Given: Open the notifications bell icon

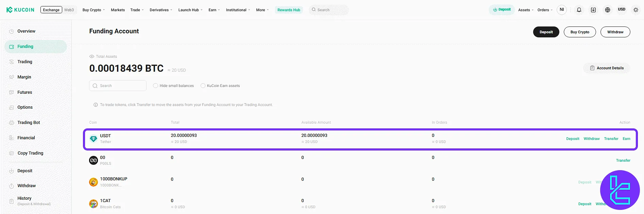Looking at the screenshot, I should 579,10.
